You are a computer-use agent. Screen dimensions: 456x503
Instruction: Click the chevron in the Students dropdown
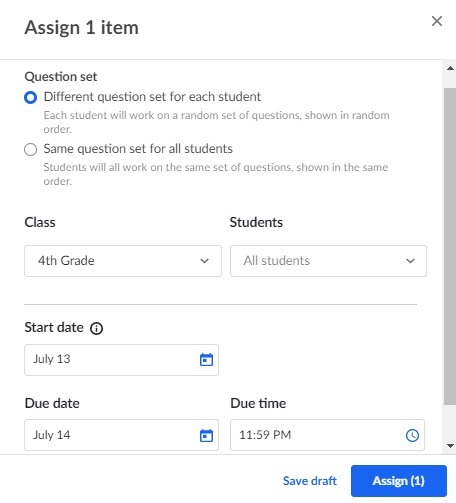[410, 261]
